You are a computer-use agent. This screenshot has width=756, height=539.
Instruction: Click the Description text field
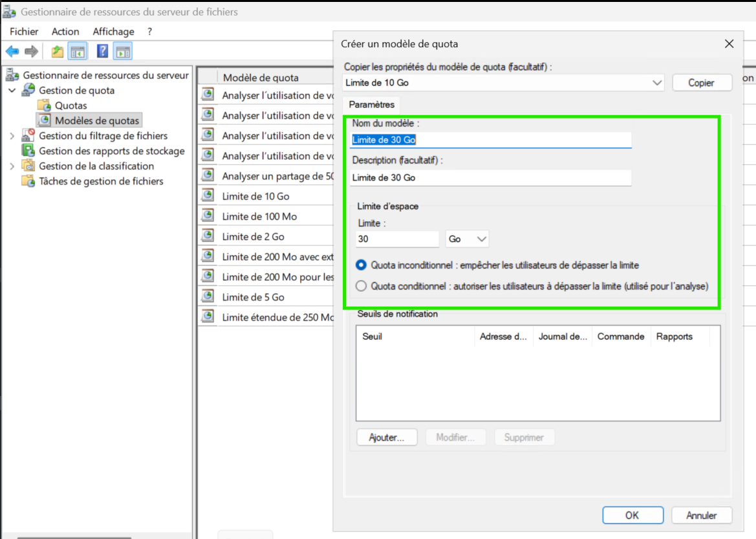(491, 177)
